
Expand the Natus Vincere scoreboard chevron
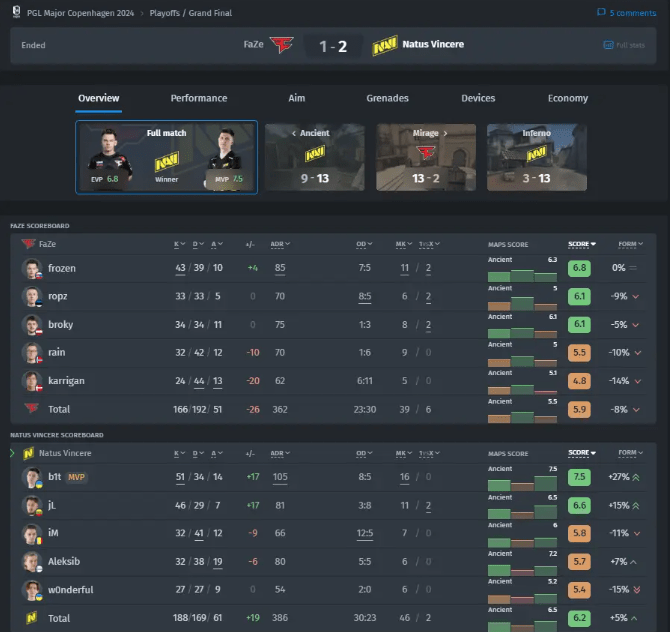pos(12,453)
